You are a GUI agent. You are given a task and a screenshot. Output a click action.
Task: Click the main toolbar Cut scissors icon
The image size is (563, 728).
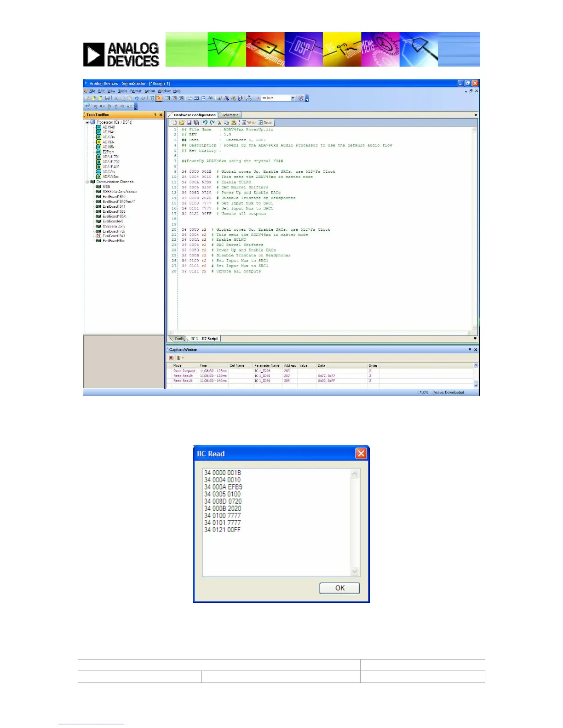pyautogui.click(x=116, y=98)
